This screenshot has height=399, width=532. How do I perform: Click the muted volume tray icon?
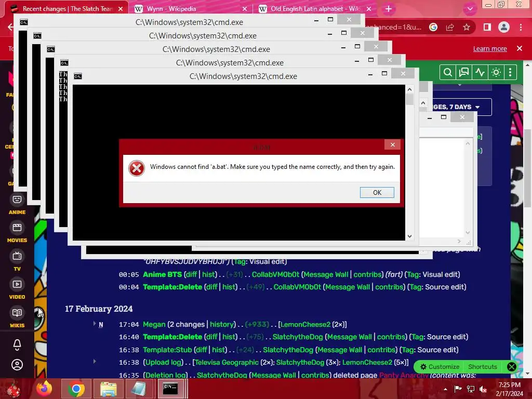(483, 389)
